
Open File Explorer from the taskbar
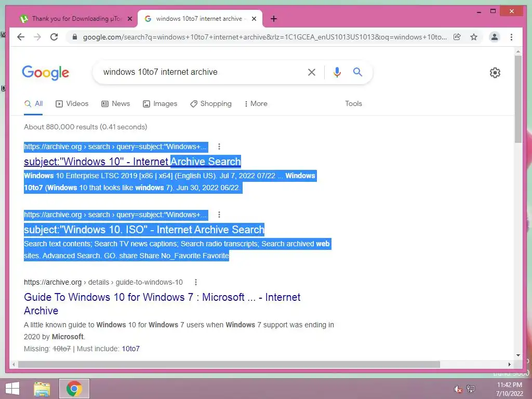click(x=42, y=389)
